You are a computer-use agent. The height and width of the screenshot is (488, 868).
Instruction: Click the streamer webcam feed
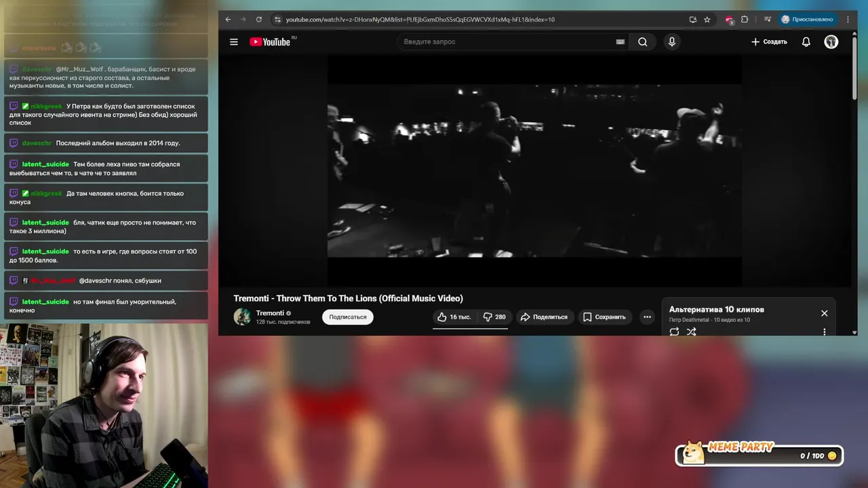(x=104, y=405)
